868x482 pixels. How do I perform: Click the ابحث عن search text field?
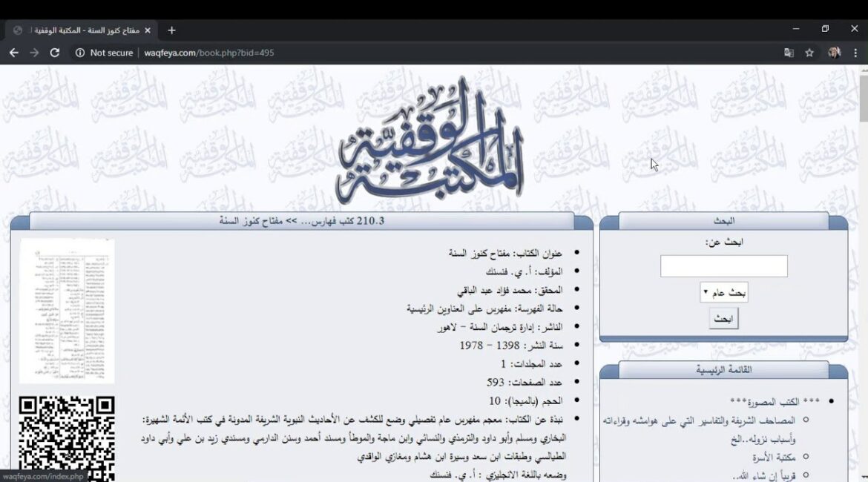723,266
